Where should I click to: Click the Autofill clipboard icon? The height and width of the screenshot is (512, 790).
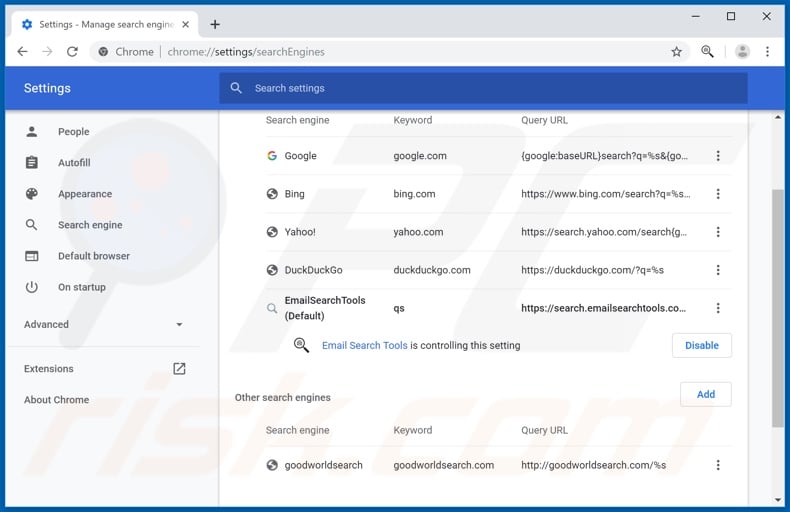[32, 163]
